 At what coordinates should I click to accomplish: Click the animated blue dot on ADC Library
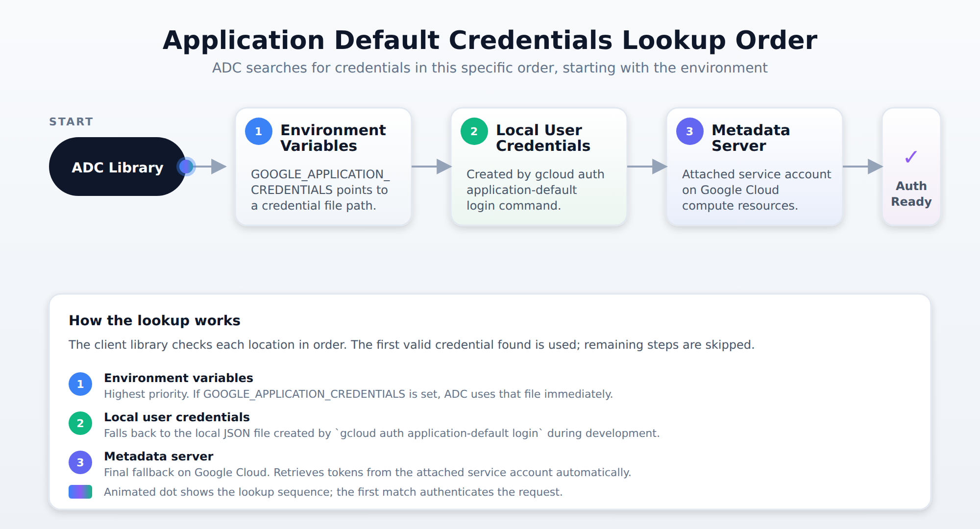coord(186,167)
